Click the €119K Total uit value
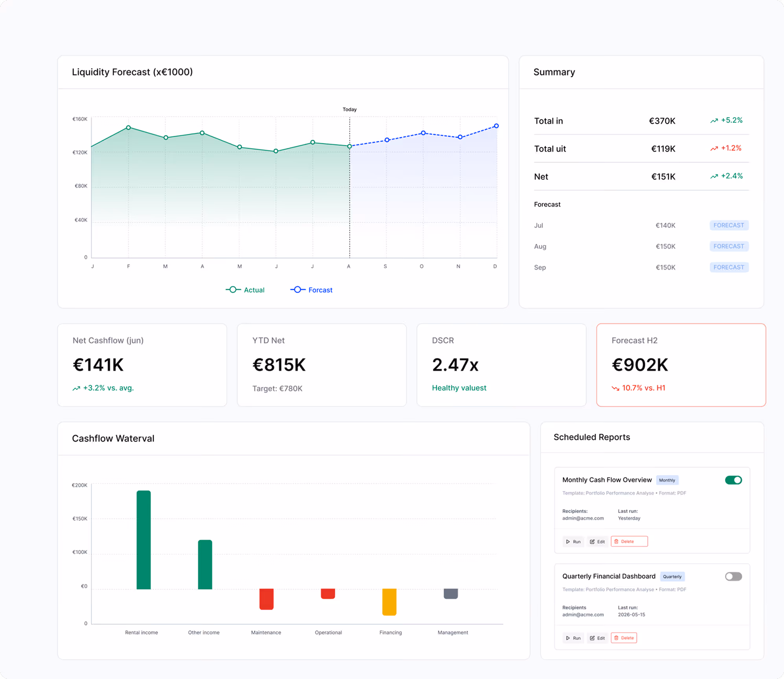 pyautogui.click(x=663, y=149)
